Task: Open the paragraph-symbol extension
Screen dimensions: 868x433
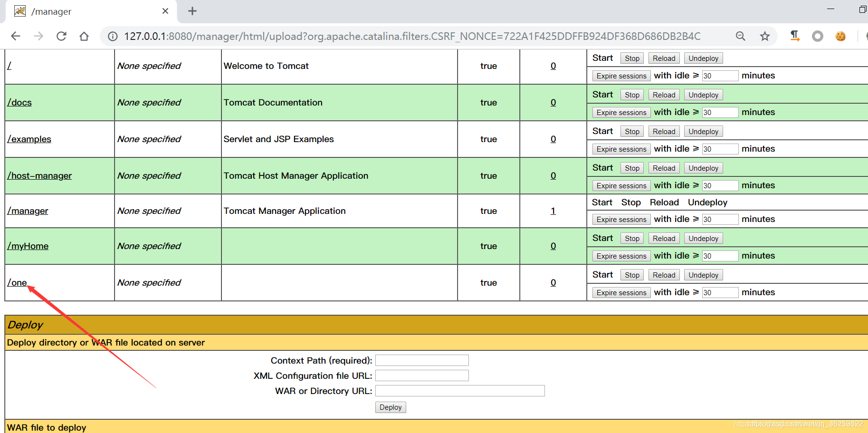Action: tap(794, 36)
